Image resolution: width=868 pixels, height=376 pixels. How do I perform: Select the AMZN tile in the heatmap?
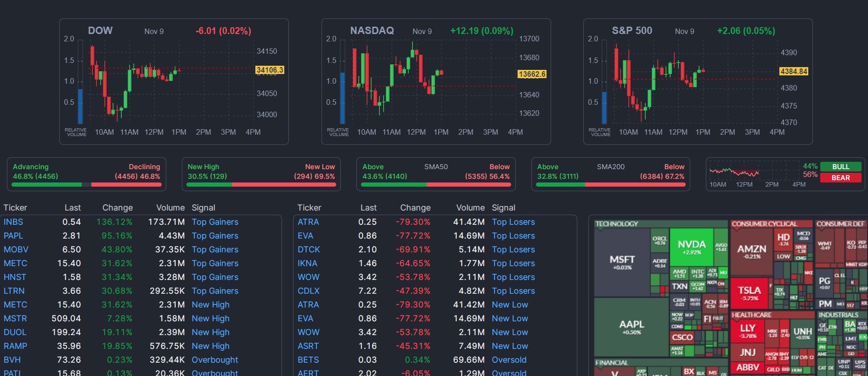tap(751, 252)
